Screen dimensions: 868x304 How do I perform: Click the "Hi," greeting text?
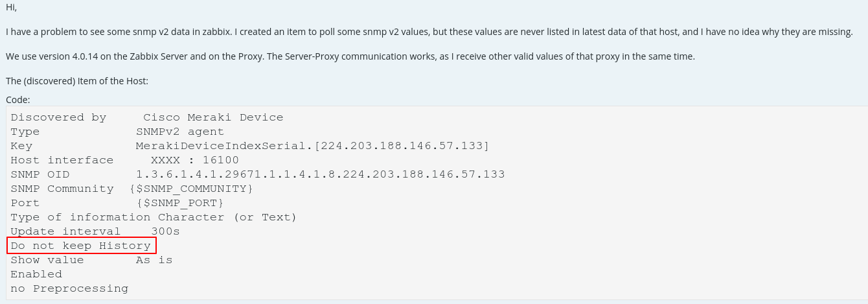tap(12, 7)
